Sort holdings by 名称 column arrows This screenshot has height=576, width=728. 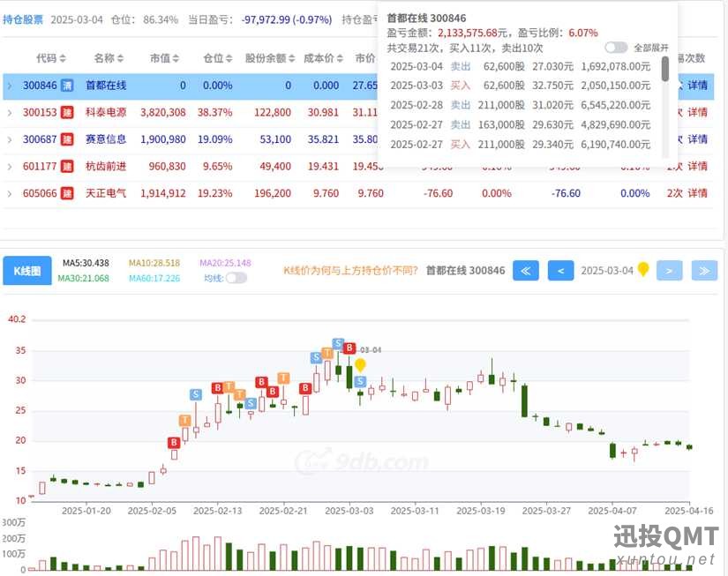tap(120, 58)
